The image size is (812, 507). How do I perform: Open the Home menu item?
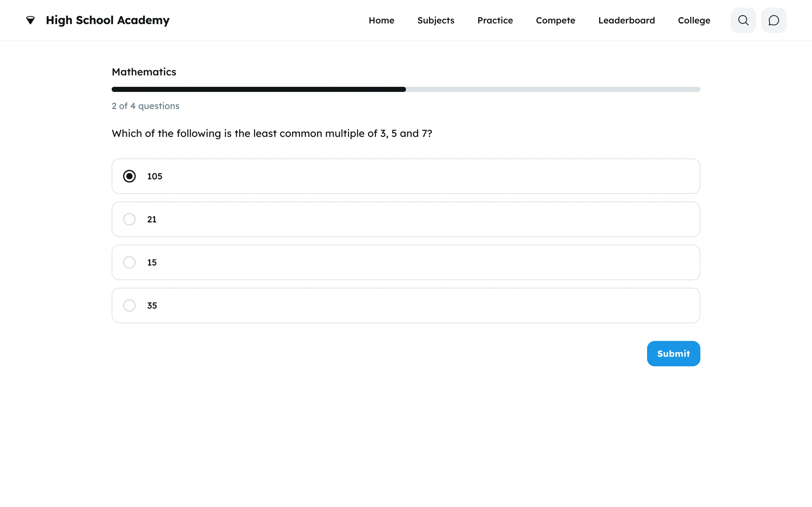click(381, 21)
